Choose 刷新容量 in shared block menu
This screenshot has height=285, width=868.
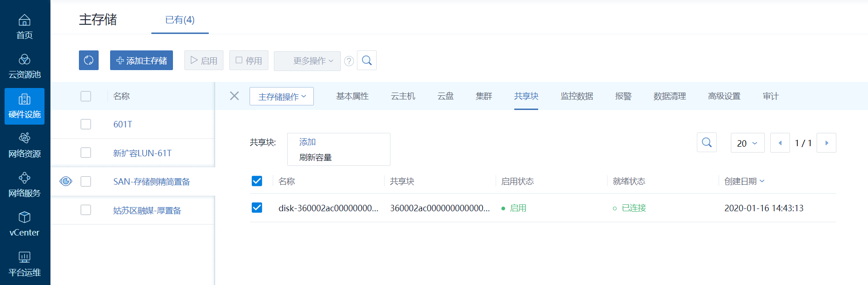coord(315,157)
